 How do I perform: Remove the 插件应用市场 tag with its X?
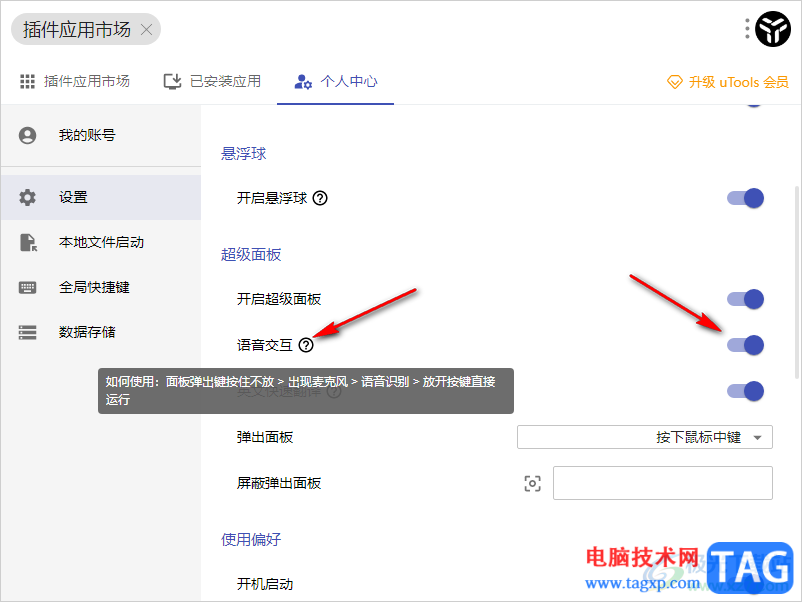point(146,30)
